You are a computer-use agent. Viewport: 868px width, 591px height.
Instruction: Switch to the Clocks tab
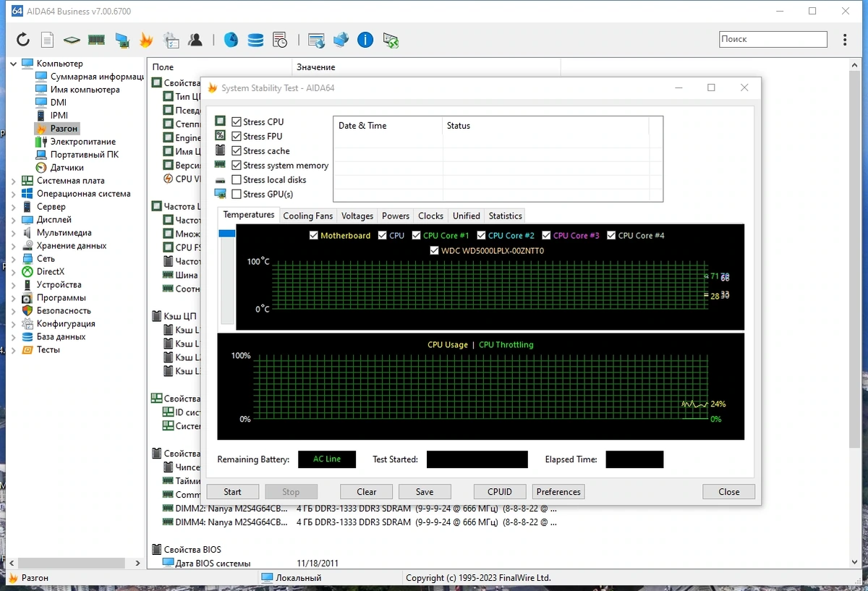point(430,216)
